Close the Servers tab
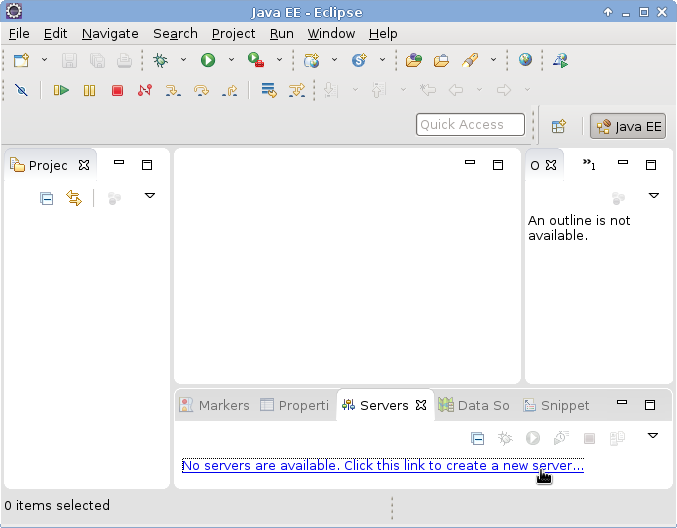The width and height of the screenshot is (677, 528). [x=421, y=405]
